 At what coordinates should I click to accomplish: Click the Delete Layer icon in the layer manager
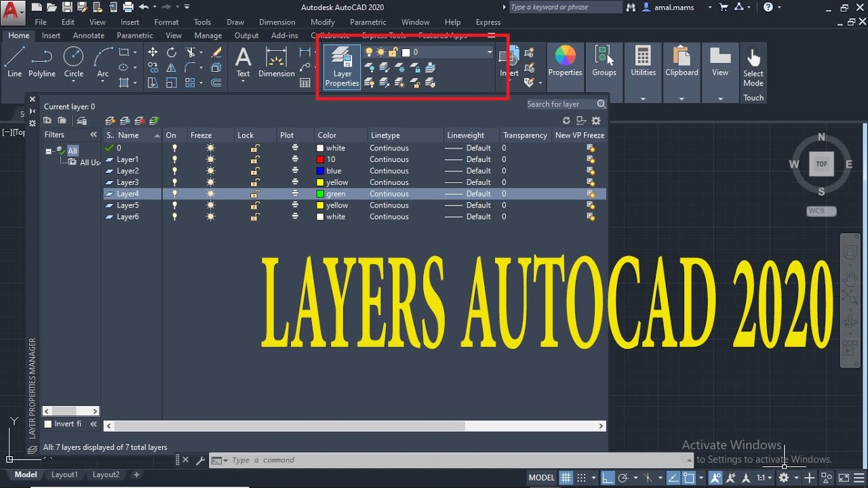tap(140, 121)
